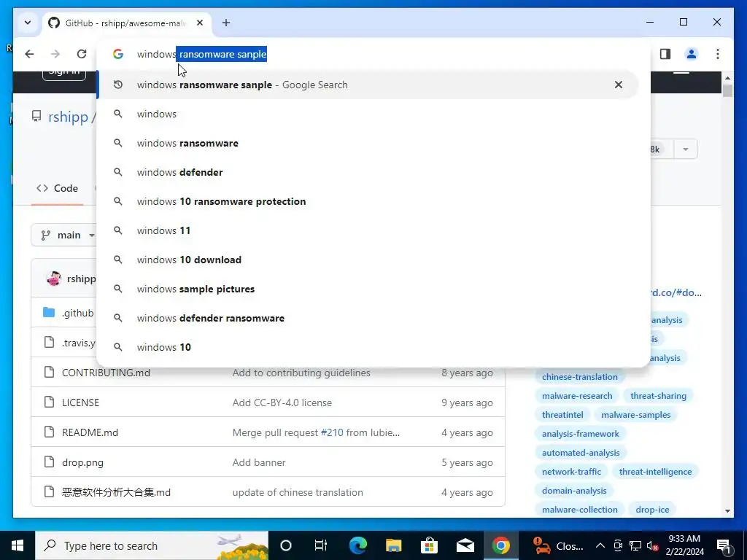Select the 'windows ransomware' suggestion

pos(368,144)
